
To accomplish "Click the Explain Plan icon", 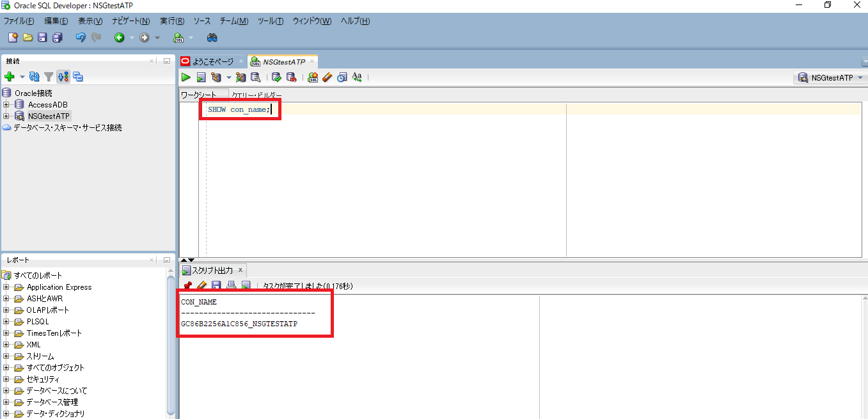I will 216,77.
